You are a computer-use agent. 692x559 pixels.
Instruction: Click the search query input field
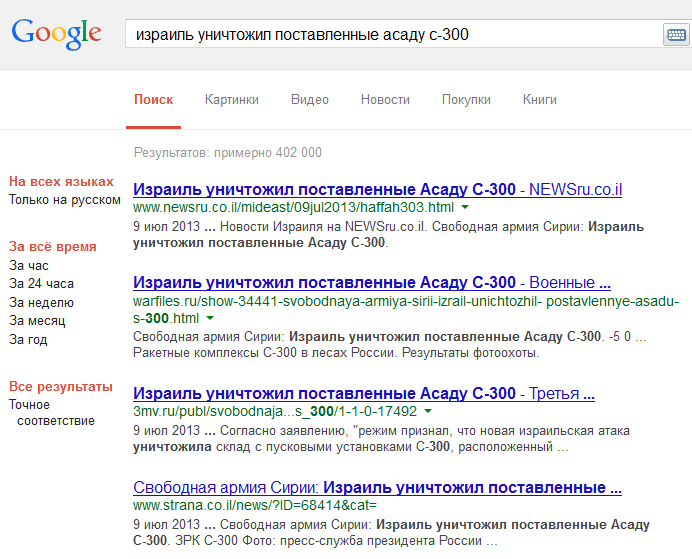pyautogui.click(x=393, y=34)
